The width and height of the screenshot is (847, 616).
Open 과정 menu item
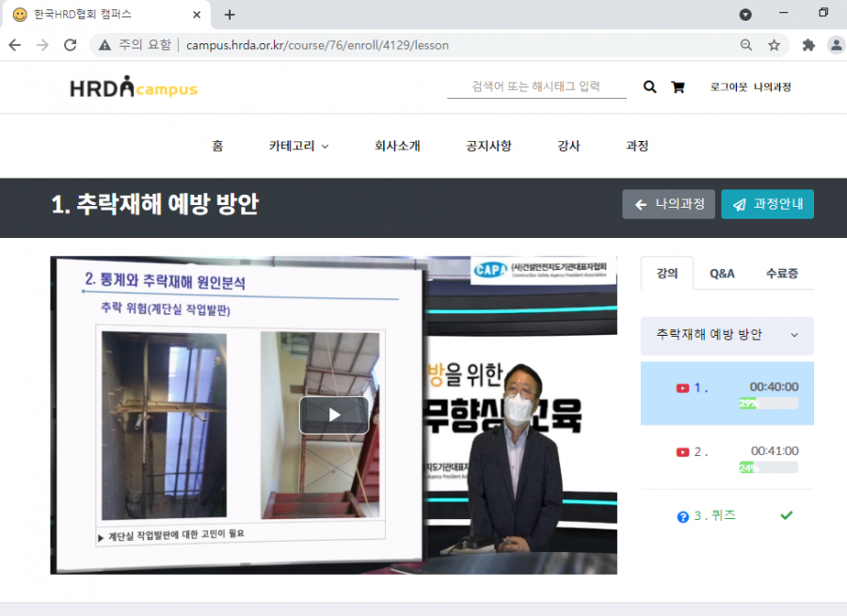point(637,146)
